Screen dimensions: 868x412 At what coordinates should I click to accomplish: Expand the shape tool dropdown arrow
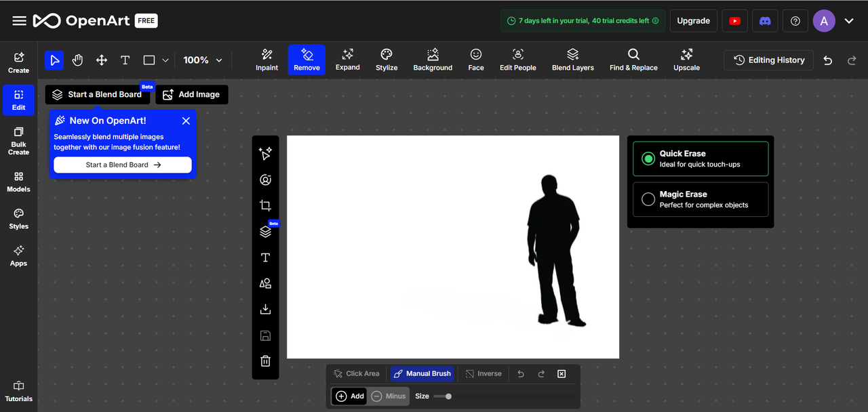point(165,60)
